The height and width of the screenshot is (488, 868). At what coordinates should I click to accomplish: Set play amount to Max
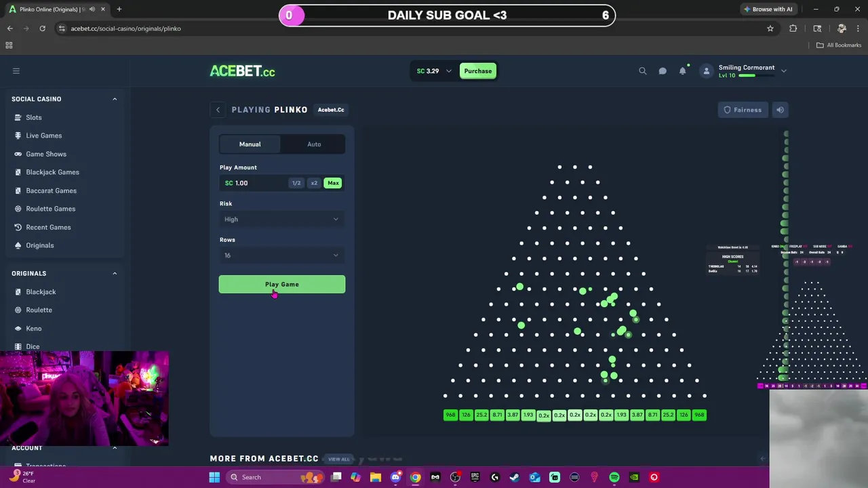pos(333,183)
